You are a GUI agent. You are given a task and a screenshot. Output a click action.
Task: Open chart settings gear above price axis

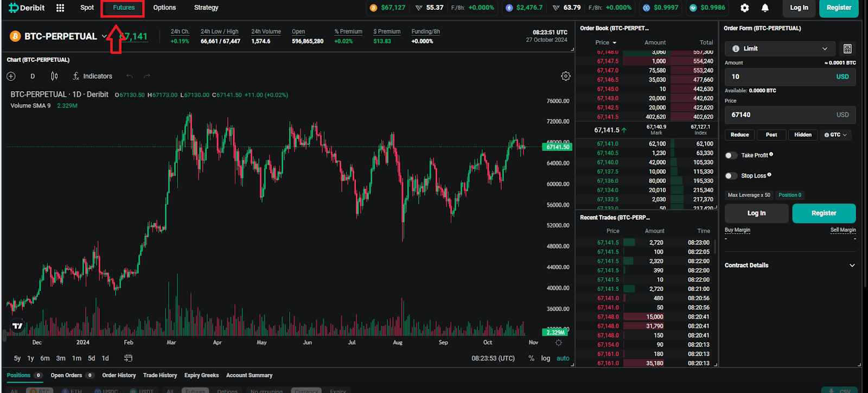point(566,76)
